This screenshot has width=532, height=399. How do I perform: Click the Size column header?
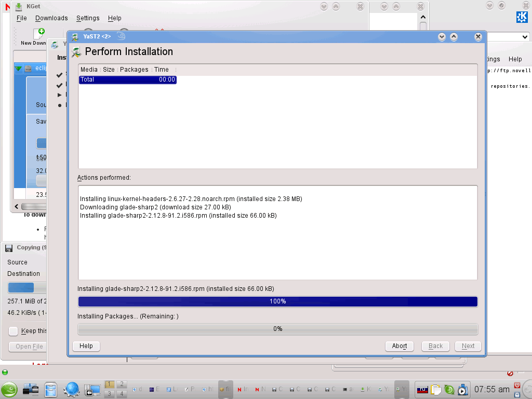point(109,70)
